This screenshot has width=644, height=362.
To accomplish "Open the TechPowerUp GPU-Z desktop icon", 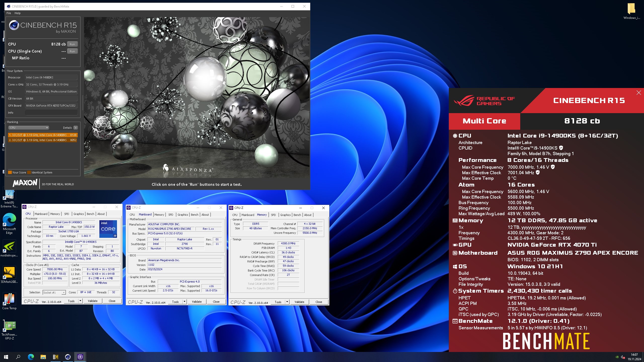I will click(9, 330).
